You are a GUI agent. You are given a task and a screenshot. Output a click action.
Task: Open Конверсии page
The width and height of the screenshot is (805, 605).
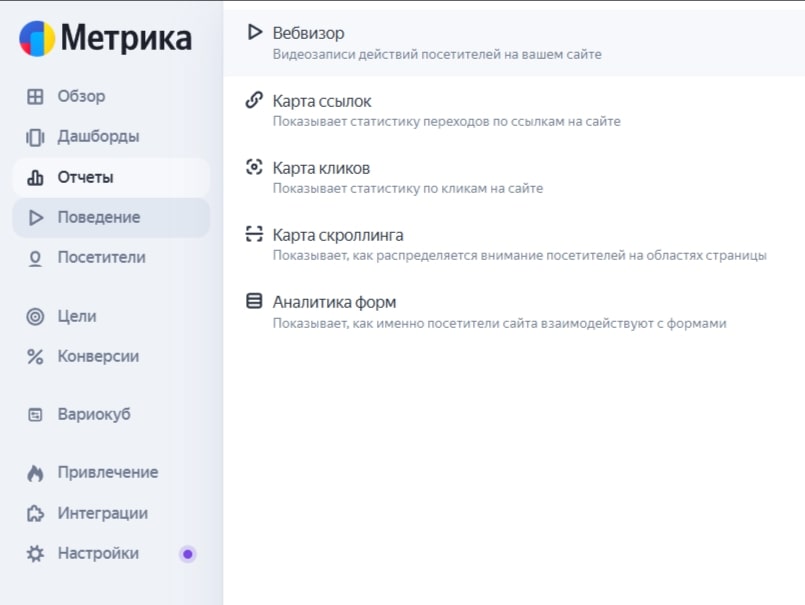coord(111,356)
